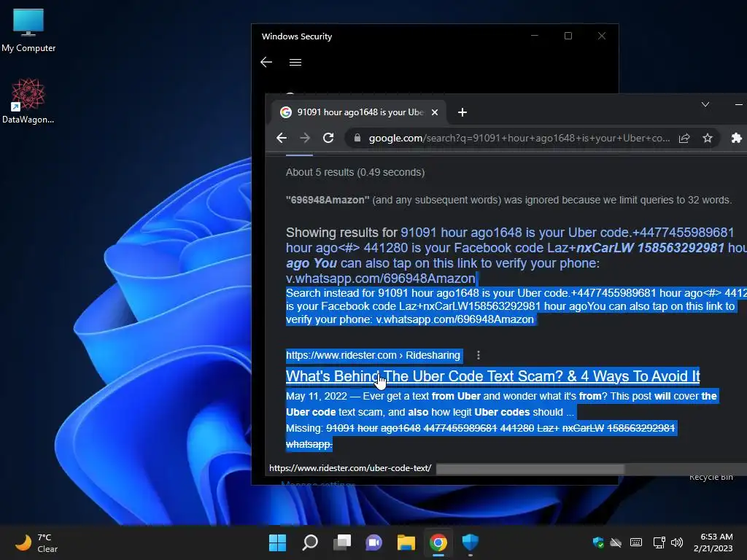
Task: Reload the Google search page
Action: click(328, 138)
